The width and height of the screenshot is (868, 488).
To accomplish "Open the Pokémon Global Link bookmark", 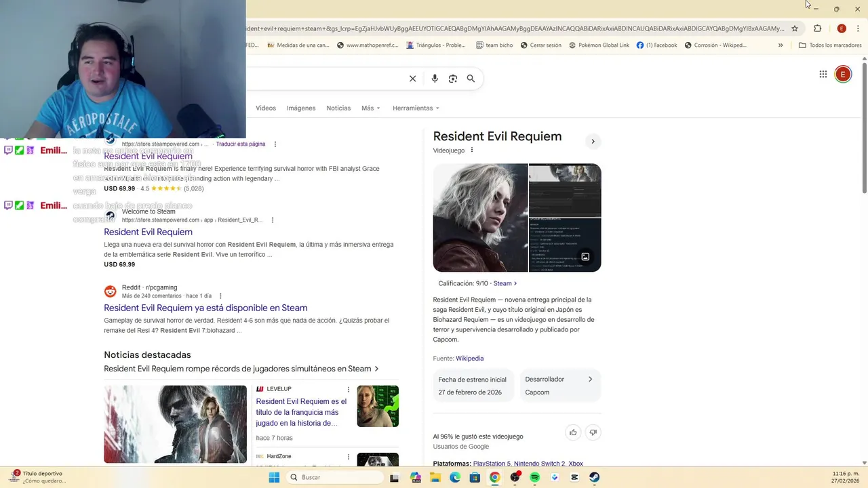I will pos(599,45).
